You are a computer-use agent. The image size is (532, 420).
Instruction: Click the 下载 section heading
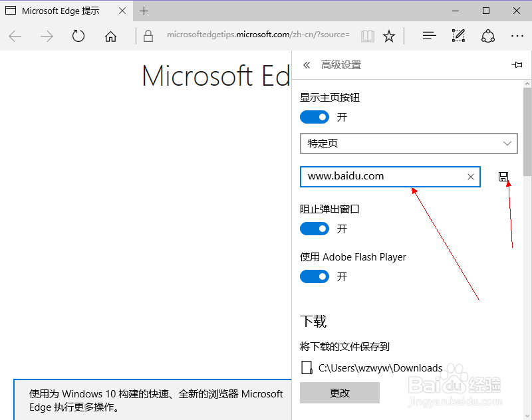click(x=313, y=321)
